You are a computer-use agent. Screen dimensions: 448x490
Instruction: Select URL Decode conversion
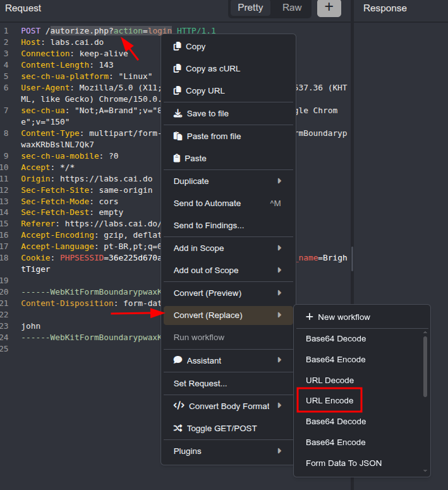point(360,381)
